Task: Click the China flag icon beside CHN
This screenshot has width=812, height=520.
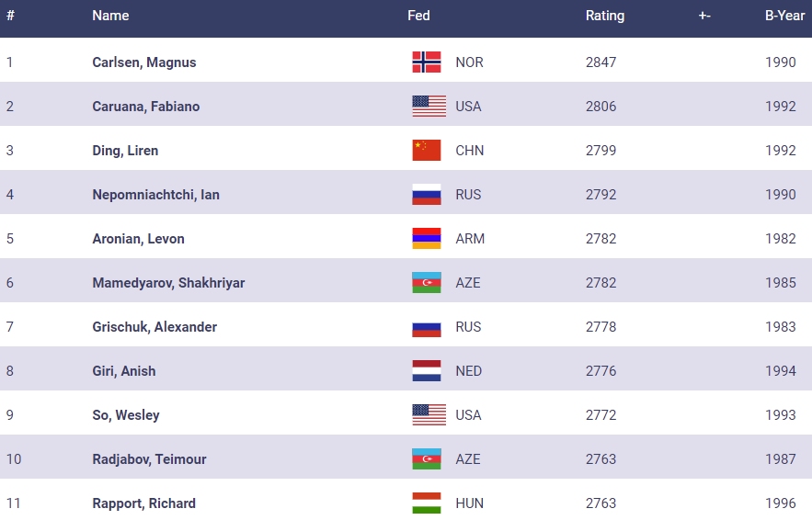Action: coord(427,151)
